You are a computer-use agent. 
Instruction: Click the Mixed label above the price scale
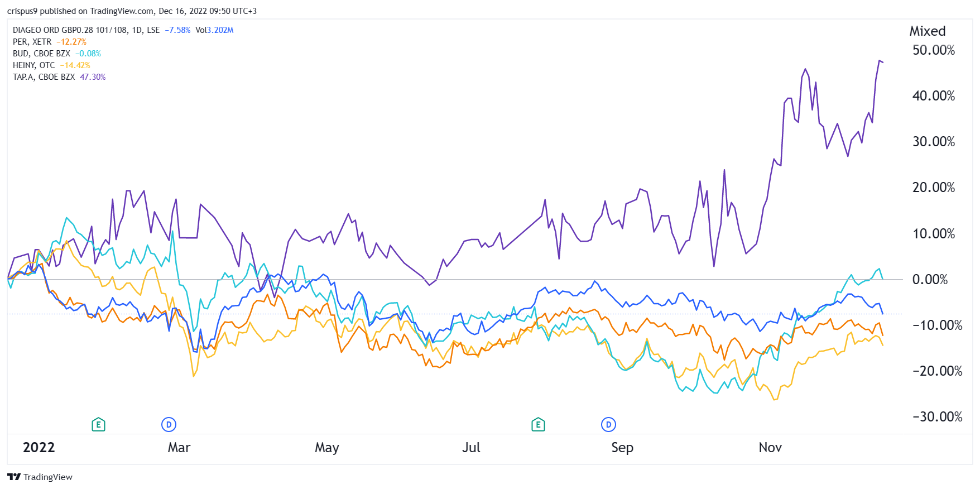point(927,31)
